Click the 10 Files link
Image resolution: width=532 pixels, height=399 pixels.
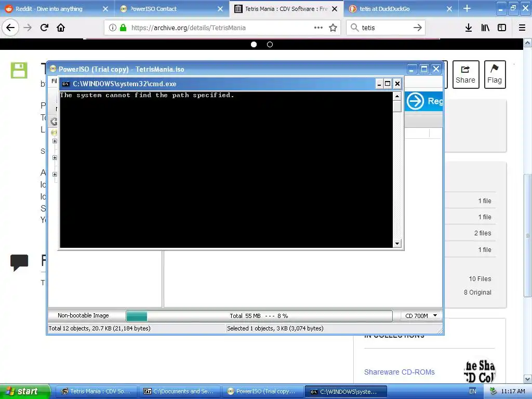(480, 279)
